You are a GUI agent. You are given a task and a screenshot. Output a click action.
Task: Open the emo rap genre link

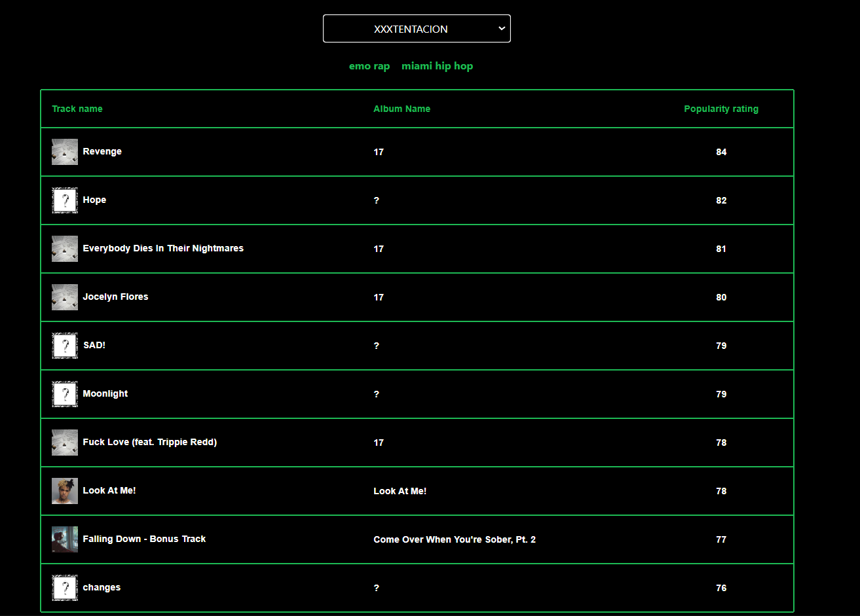pos(369,65)
